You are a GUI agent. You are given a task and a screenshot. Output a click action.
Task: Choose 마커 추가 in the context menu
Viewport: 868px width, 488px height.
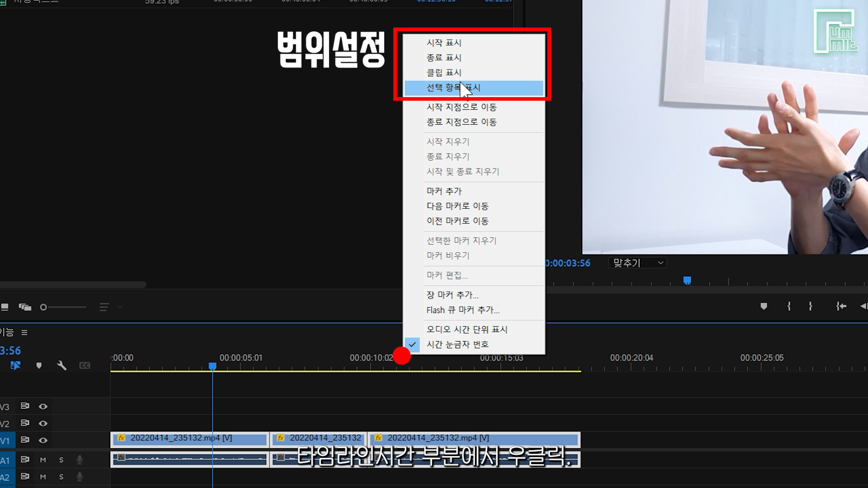(x=444, y=191)
